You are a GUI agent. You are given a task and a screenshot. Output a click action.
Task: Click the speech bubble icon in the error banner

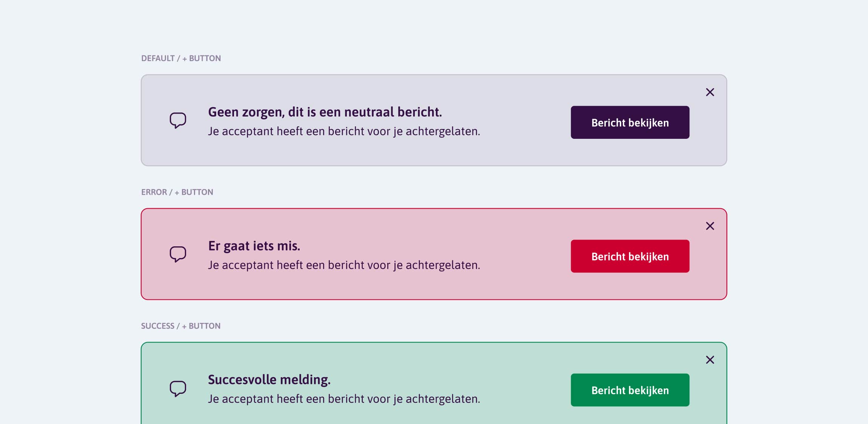(178, 253)
